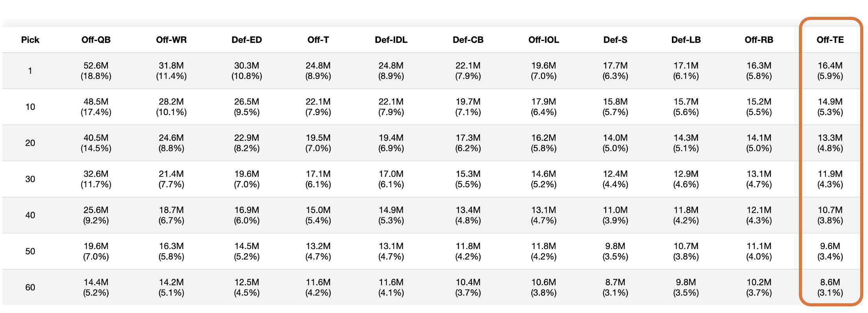Select the 9.8M Def-S cell for pick 50
Screen dimensions: 868x313
tap(615, 251)
